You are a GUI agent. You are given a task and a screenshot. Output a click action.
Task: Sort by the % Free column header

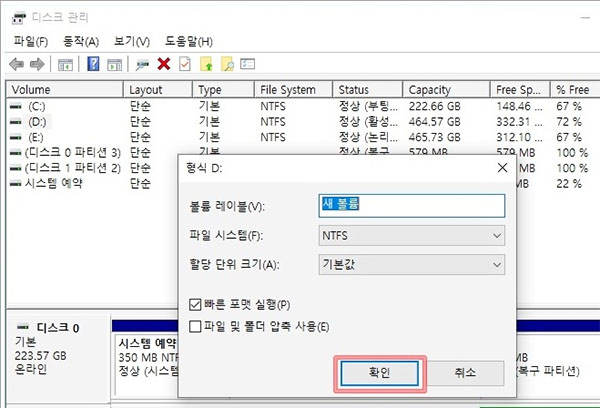click(x=575, y=90)
